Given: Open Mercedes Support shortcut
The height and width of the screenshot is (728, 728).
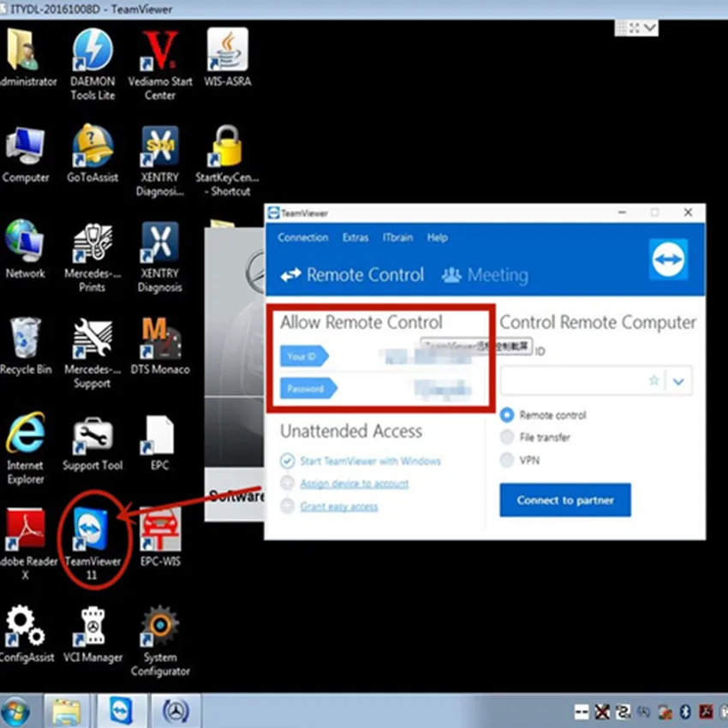Looking at the screenshot, I should pos(92,338).
